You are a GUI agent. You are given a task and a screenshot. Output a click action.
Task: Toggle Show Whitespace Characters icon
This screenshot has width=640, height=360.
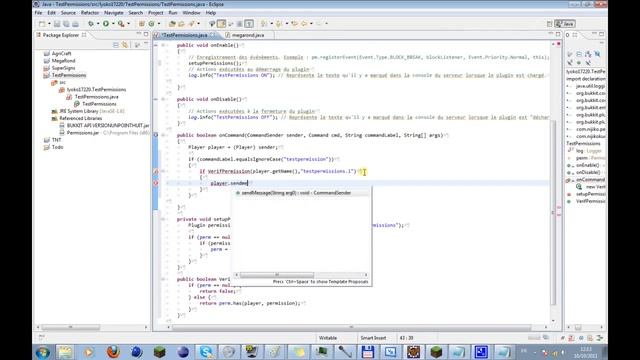pos(249,24)
